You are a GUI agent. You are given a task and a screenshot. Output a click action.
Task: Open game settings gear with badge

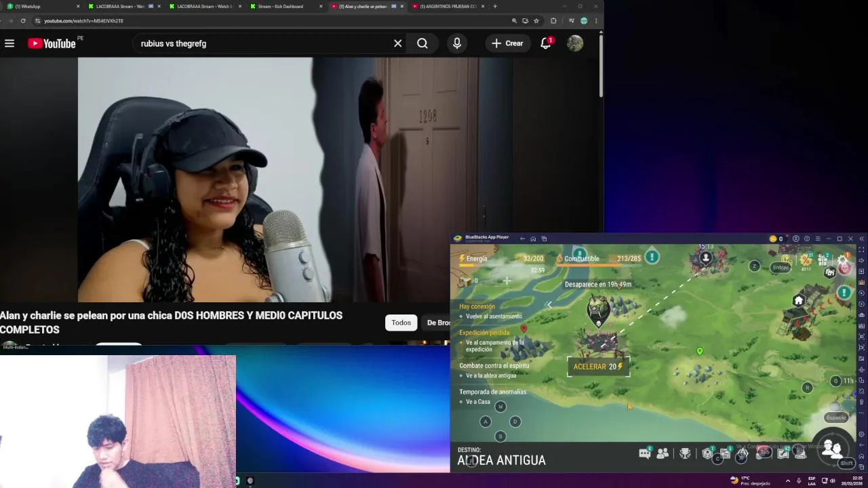pyautogui.click(x=843, y=261)
